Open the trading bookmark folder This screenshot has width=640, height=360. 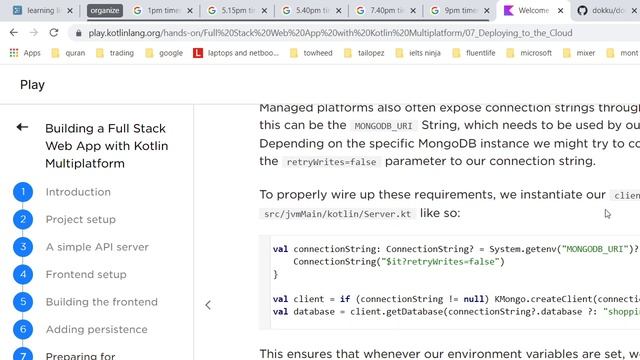[115, 53]
